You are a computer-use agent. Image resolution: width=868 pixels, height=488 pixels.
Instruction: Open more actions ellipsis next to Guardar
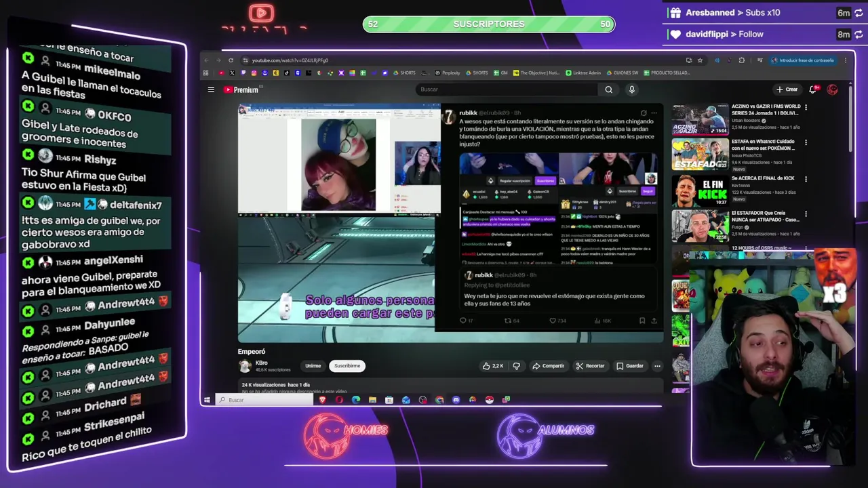coord(657,366)
